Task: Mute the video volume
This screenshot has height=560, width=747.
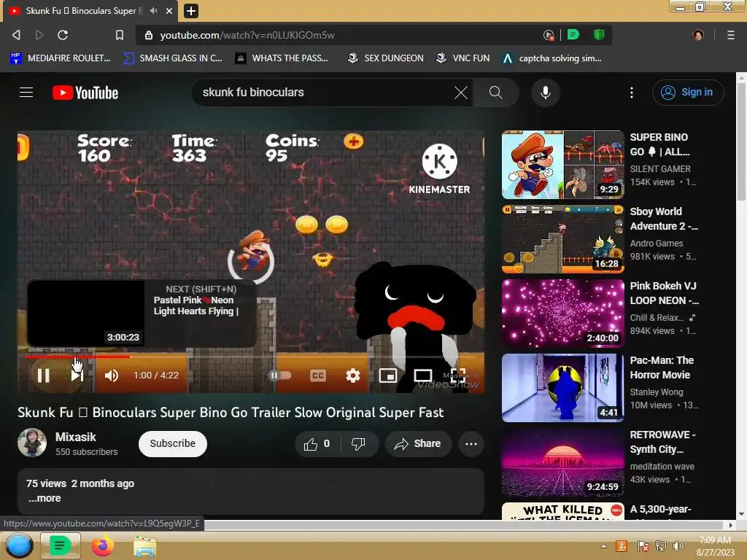Action: point(112,376)
